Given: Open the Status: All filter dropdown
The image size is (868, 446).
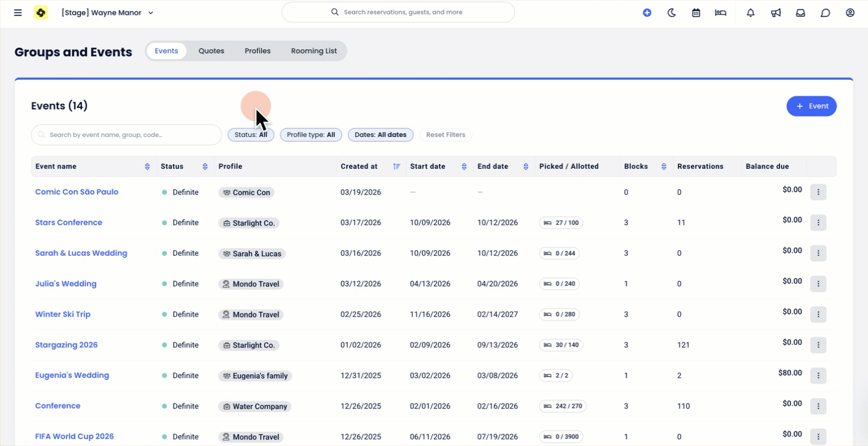Looking at the screenshot, I should (251, 135).
